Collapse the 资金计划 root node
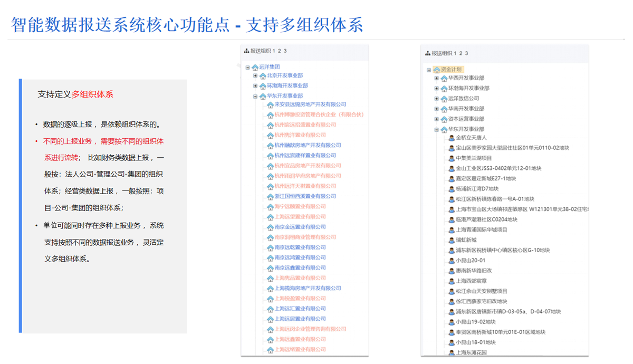Screen dimensions: 633x364 click(x=429, y=70)
